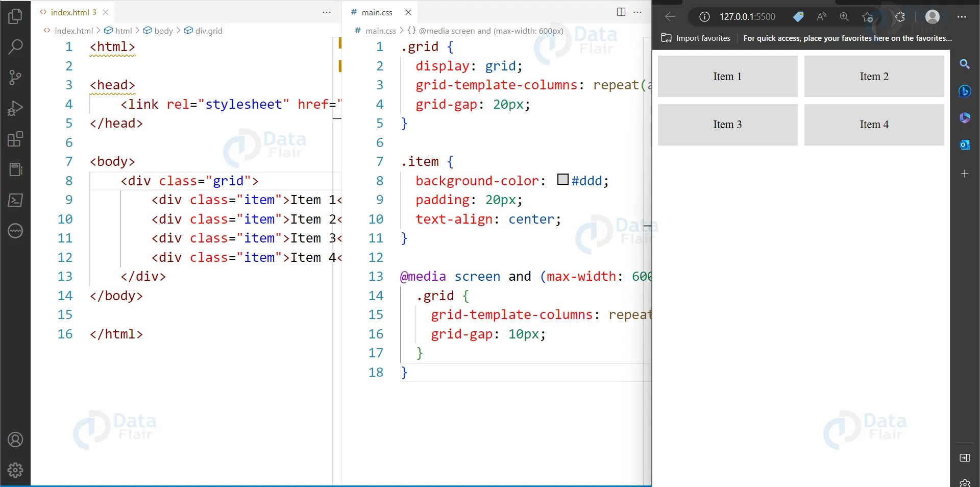Open the Search view in VS Code
Screen dimensions: 980x487
point(15,47)
